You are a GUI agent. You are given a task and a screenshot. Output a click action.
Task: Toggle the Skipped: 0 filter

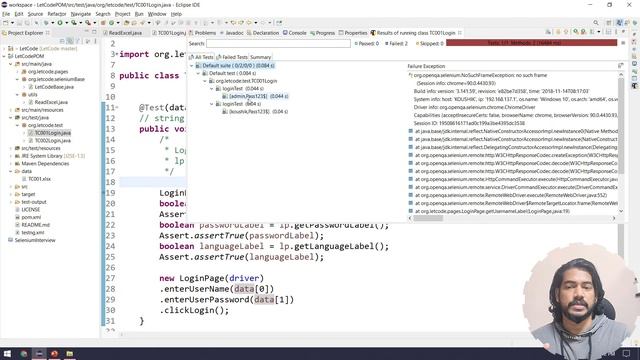click(x=429, y=43)
